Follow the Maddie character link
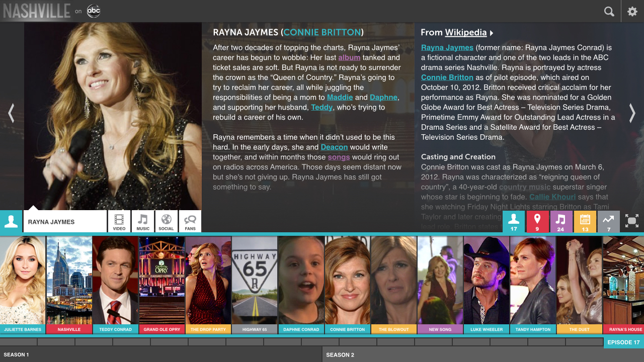The width and height of the screenshot is (644, 362). pyautogui.click(x=340, y=98)
